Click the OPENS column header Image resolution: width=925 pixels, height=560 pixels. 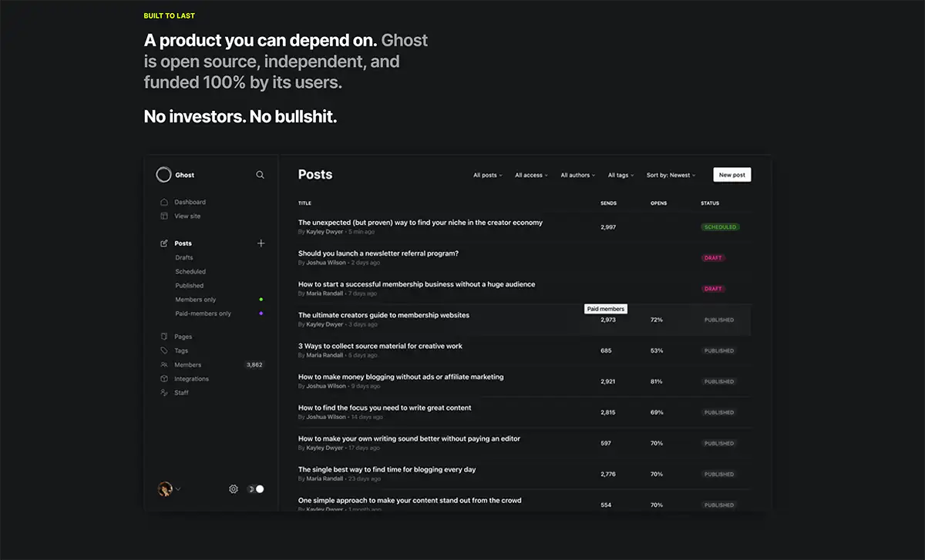[659, 203]
